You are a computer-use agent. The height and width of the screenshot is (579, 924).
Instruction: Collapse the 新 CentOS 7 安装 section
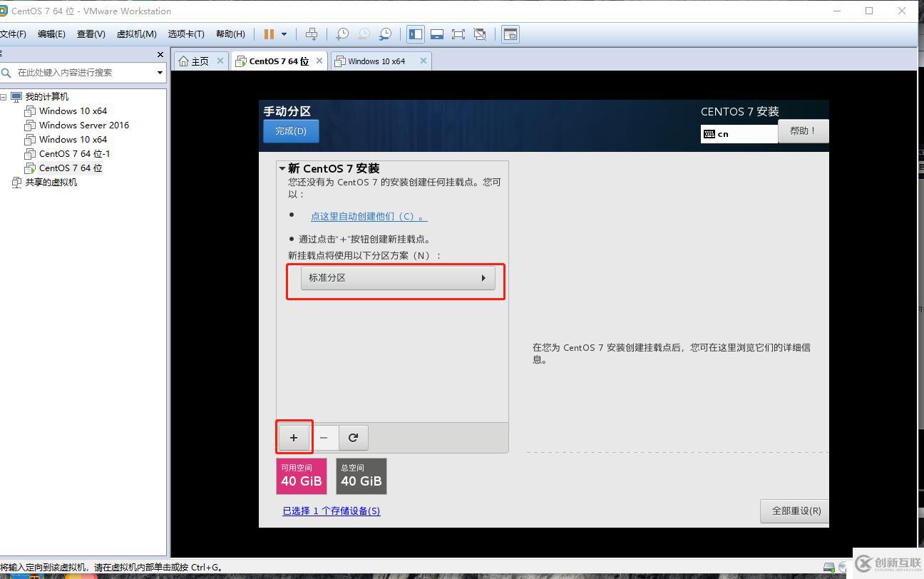[x=282, y=169]
